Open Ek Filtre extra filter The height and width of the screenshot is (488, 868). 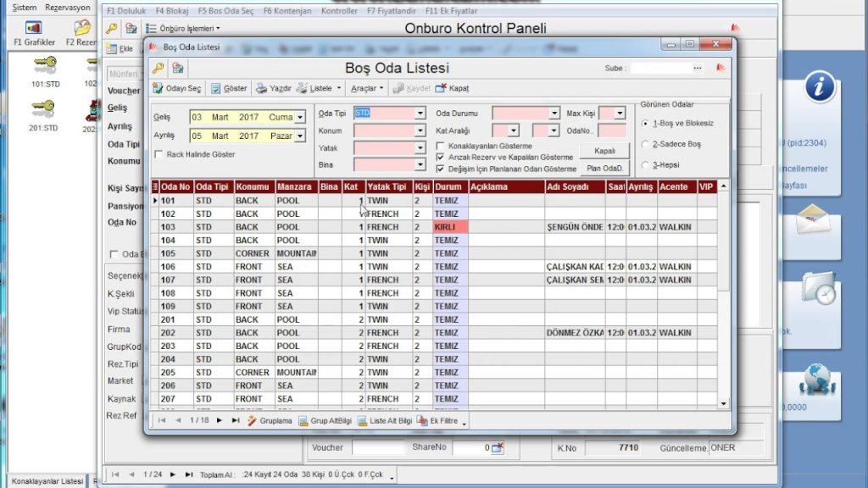422,420
